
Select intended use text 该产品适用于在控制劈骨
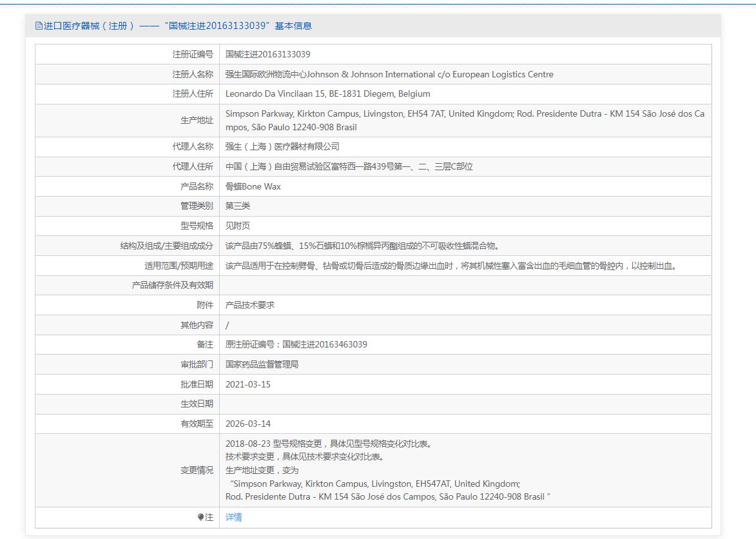pos(452,266)
